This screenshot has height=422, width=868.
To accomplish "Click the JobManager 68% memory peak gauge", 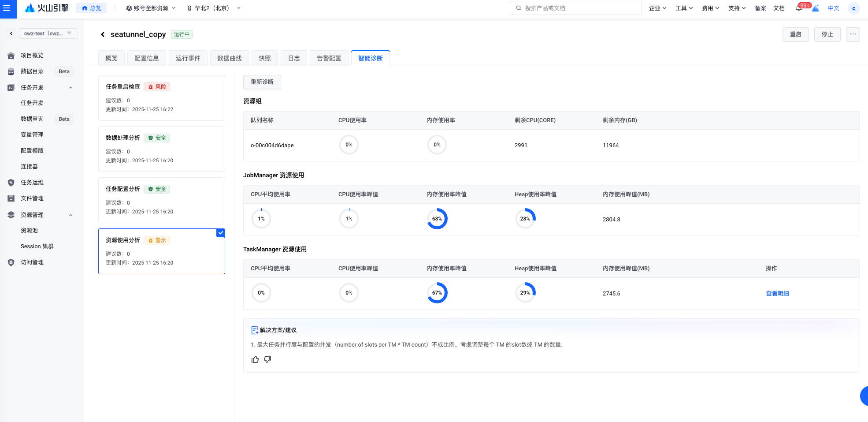I will [437, 219].
